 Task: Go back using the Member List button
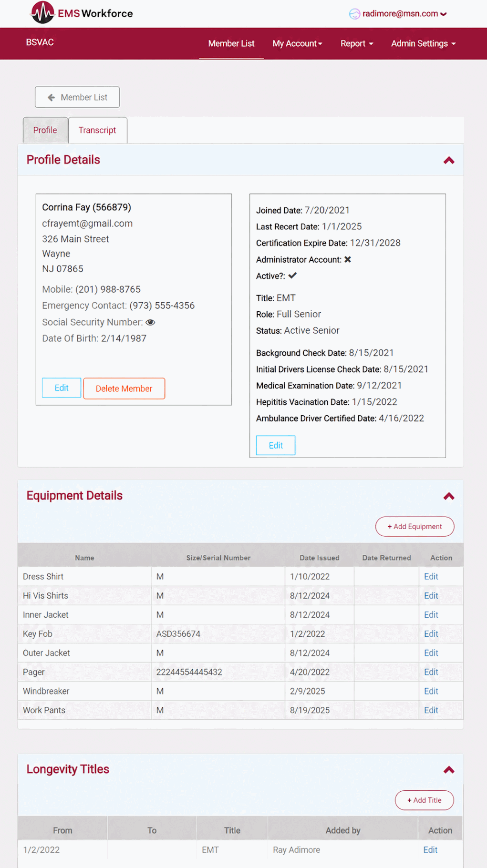click(x=77, y=97)
